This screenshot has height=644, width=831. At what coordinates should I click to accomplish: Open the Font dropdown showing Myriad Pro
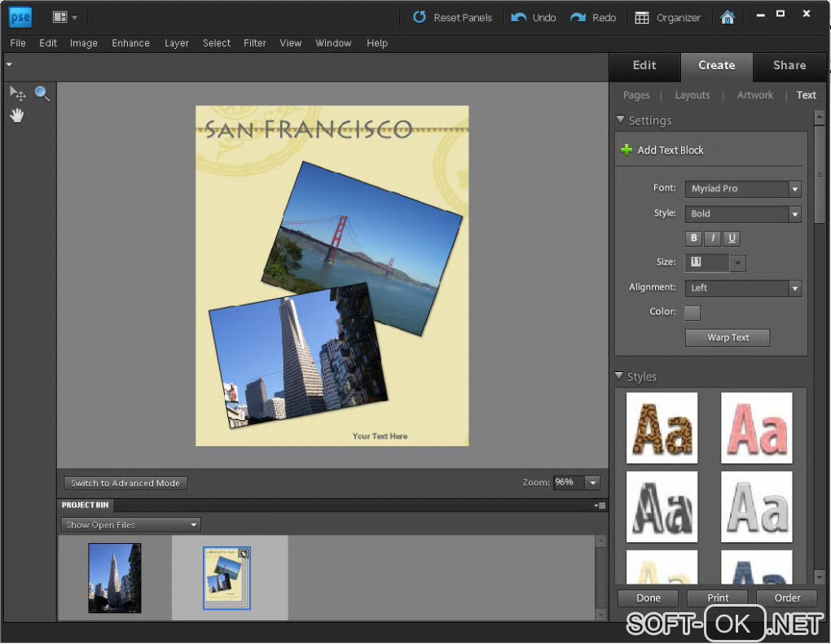click(742, 189)
